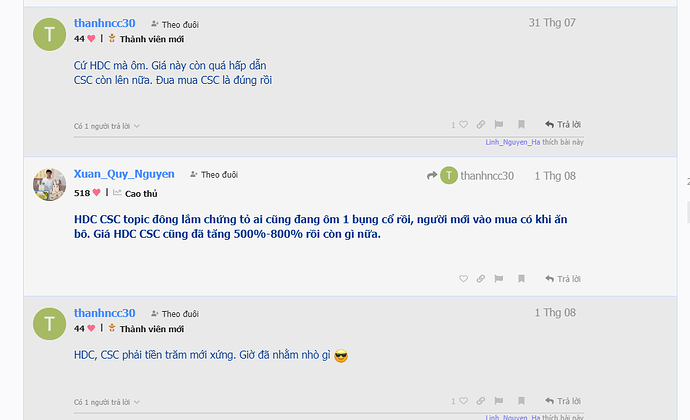Copy share link of first thanhncc30 post
Viewport: 690px width, 420px height.
pos(481,125)
